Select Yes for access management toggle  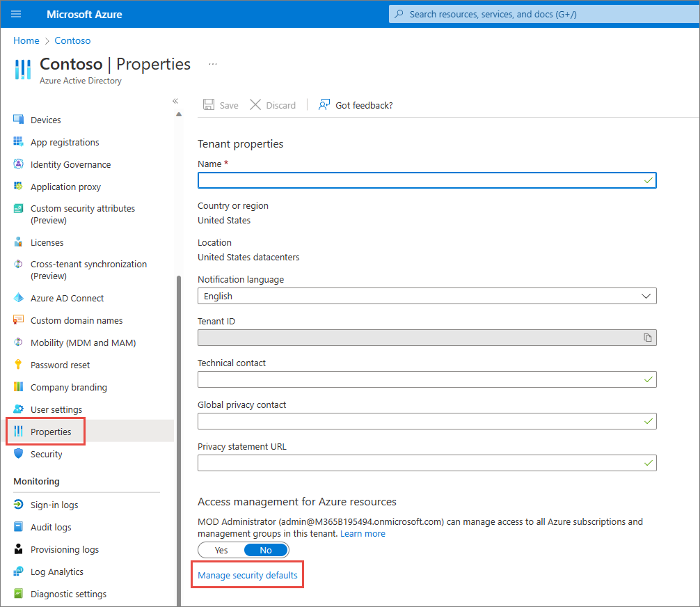(x=221, y=551)
